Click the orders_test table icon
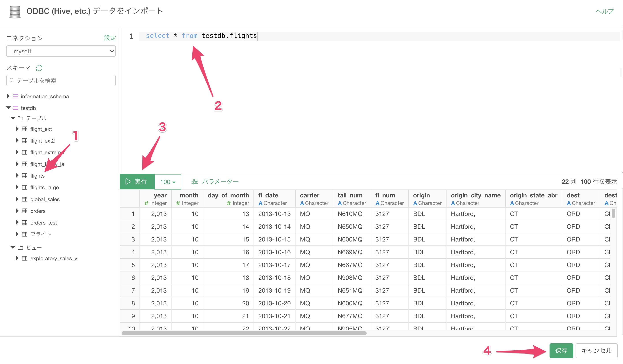This screenshot has width=623, height=364. click(x=25, y=223)
